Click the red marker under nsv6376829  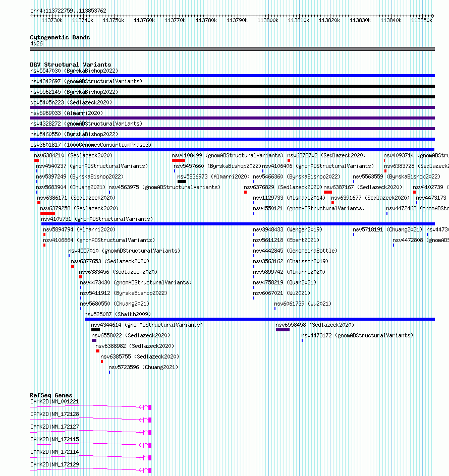(245, 192)
